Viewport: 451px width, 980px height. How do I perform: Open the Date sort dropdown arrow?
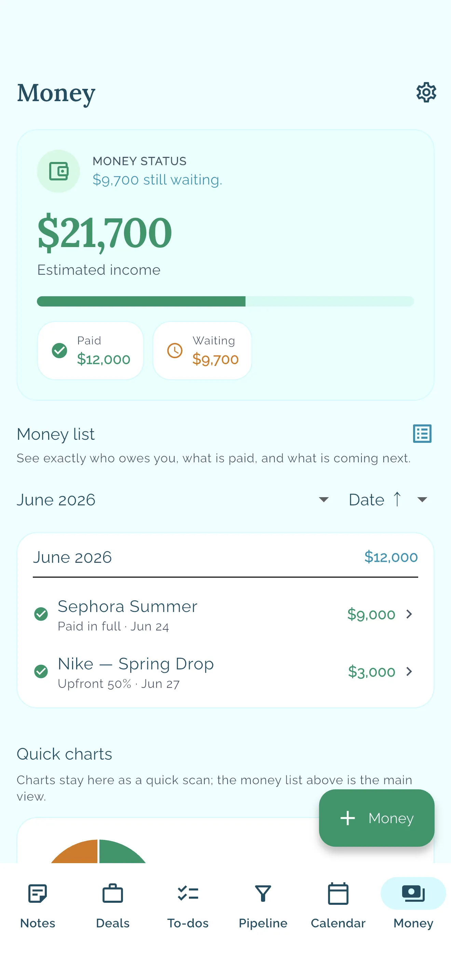coord(422,500)
